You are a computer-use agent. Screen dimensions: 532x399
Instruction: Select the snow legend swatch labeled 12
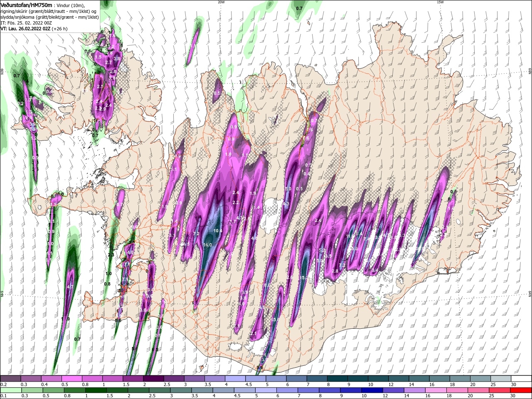coord(399,379)
